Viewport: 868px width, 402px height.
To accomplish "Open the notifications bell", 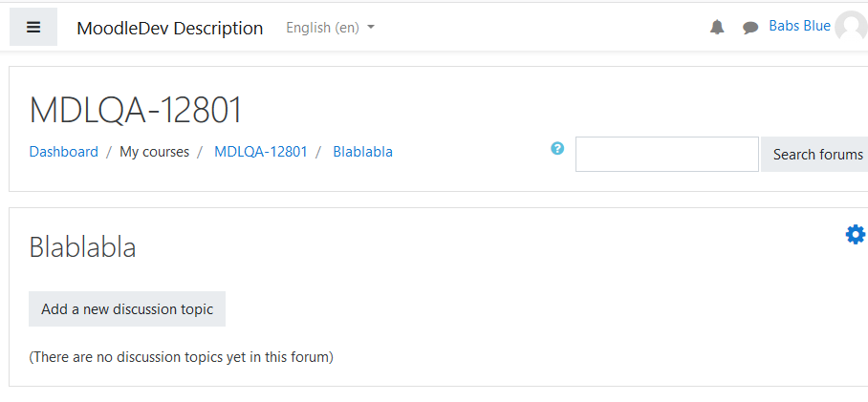I will [717, 27].
